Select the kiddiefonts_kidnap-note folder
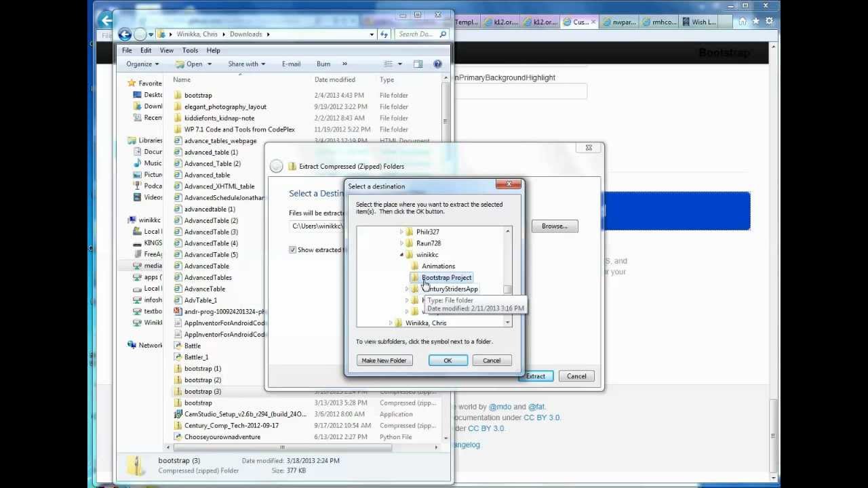Image resolution: width=868 pixels, height=488 pixels. click(219, 118)
